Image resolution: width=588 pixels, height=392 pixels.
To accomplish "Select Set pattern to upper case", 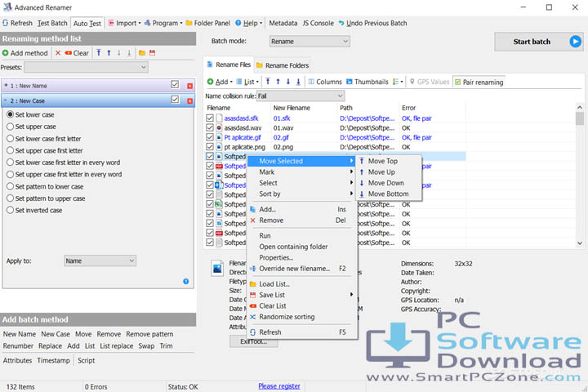I will coord(11,198).
